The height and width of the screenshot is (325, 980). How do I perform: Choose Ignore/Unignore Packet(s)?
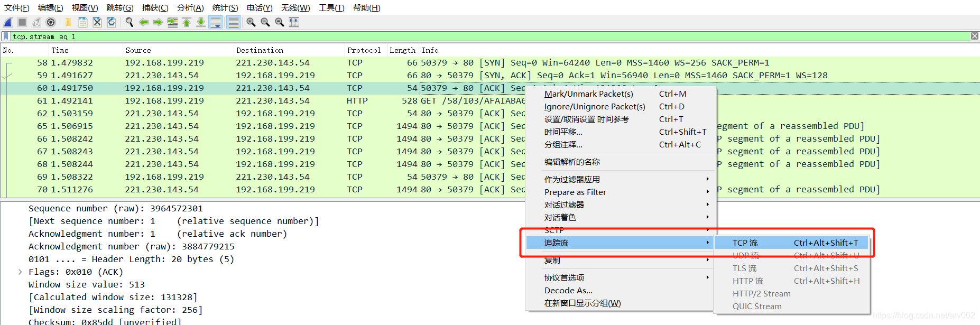pos(621,106)
